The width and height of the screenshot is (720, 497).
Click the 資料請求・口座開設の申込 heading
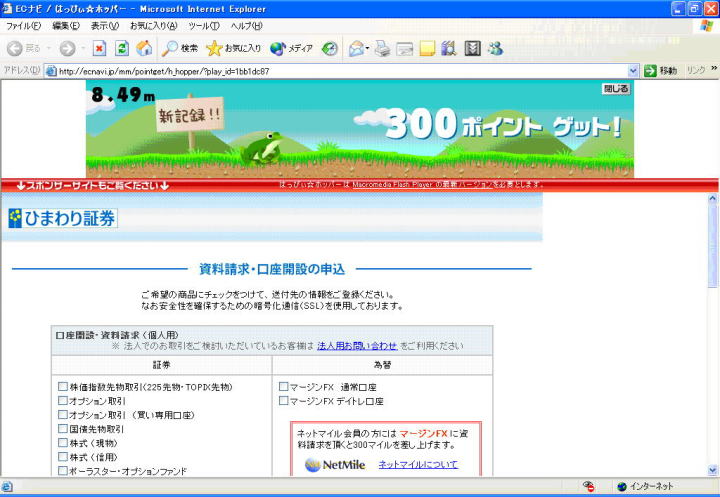click(272, 269)
